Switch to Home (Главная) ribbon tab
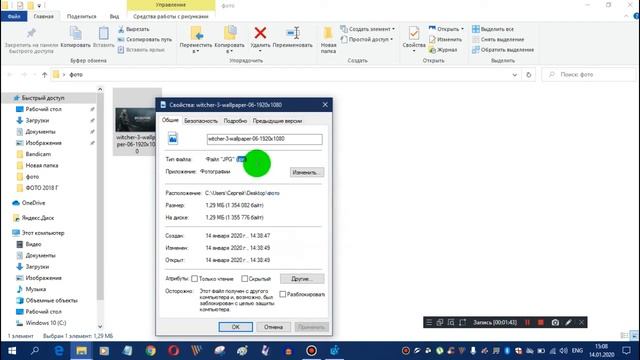This screenshot has height=360, width=640. point(43,16)
